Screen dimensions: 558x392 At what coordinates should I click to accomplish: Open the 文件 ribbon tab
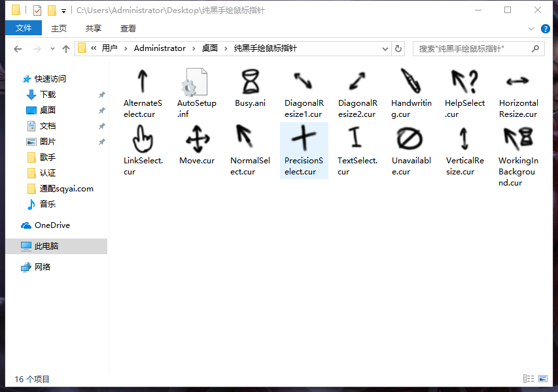24,28
